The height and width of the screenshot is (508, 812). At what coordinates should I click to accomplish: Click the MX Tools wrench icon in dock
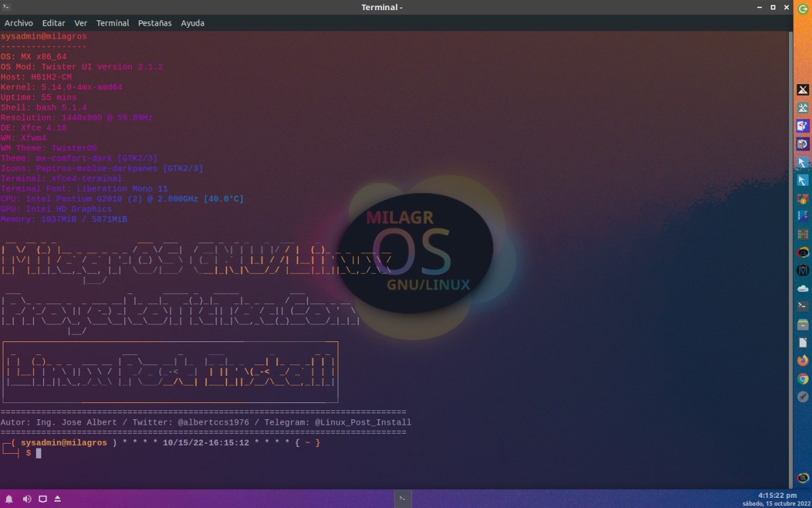803,108
